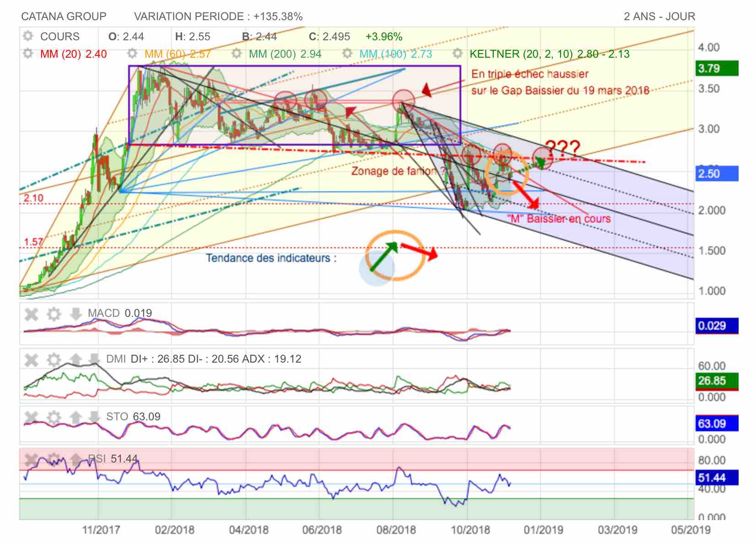Open settings gear next to COURS
Screen dimensions: 756x543
28,36
